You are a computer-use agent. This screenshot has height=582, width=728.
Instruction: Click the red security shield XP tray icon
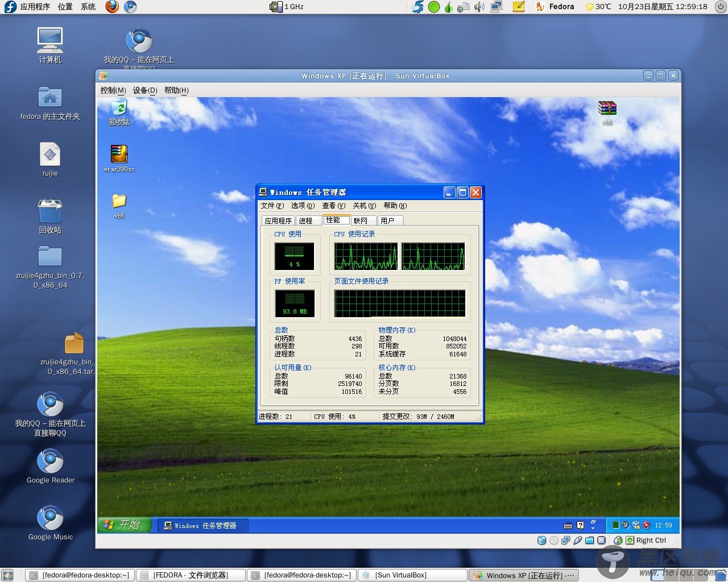646,526
